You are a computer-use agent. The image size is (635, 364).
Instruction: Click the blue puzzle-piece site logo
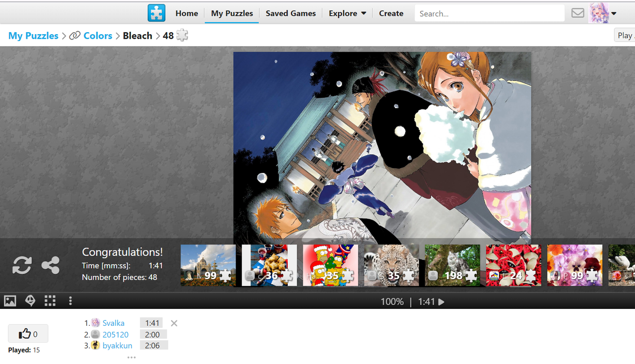pyautogui.click(x=156, y=13)
